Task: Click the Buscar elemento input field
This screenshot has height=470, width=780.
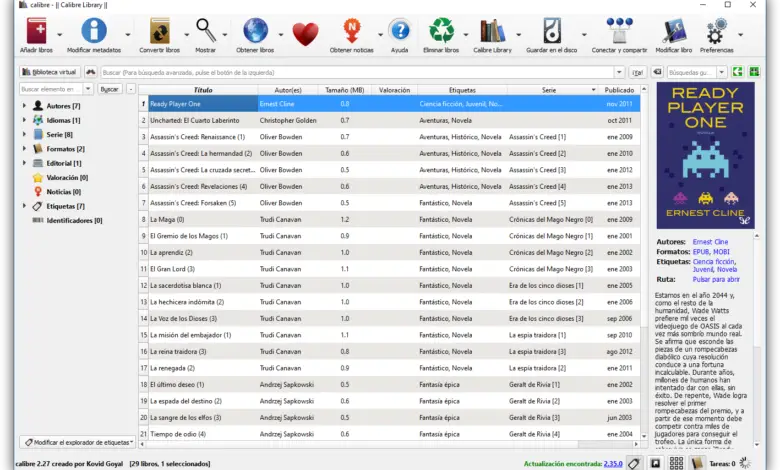Action: (x=51, y=89)
